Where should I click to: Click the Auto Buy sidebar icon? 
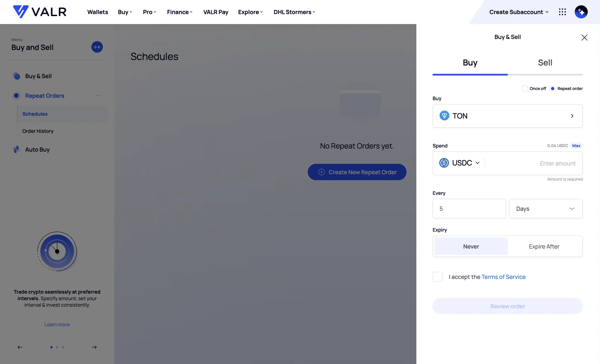(16, 149)
